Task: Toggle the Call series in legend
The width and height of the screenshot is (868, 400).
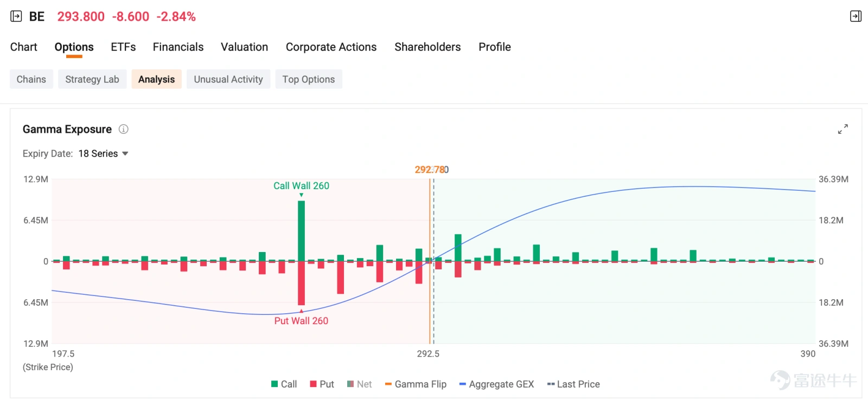Action: tap(284, 384)
